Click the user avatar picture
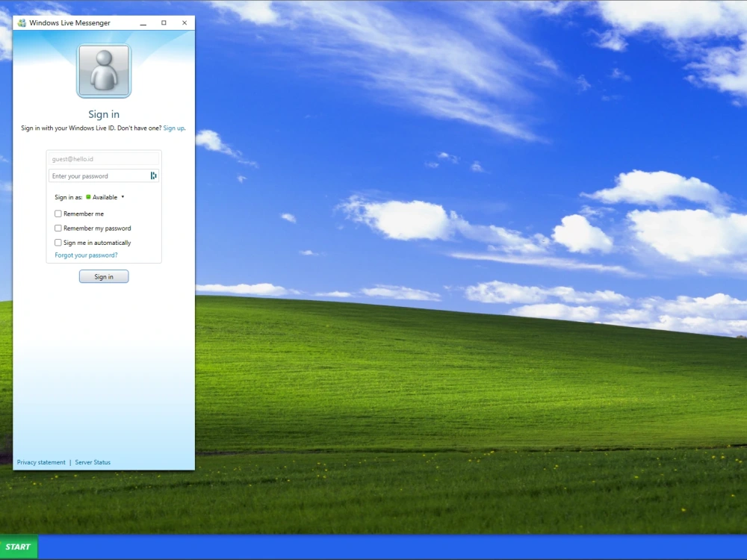Viewport: 747px width, 560px height. tap(104, 71)
